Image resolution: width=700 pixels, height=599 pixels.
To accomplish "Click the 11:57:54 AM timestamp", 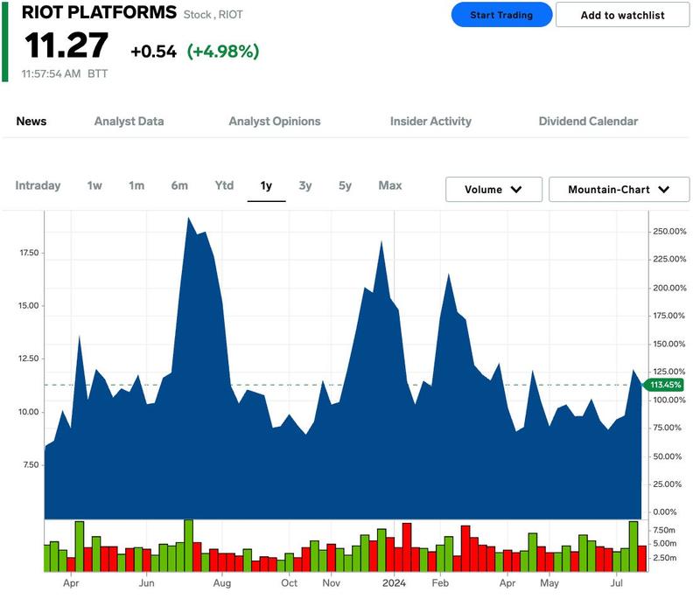I will 51,73.
